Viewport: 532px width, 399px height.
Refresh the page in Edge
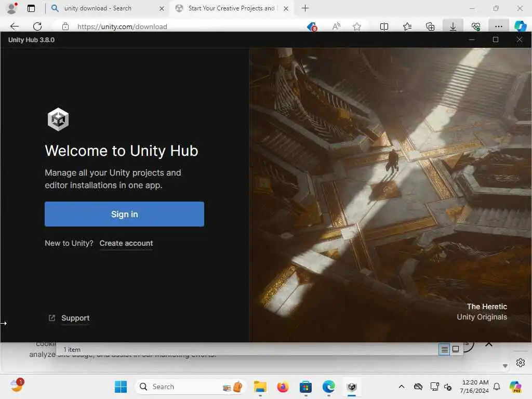37,26
